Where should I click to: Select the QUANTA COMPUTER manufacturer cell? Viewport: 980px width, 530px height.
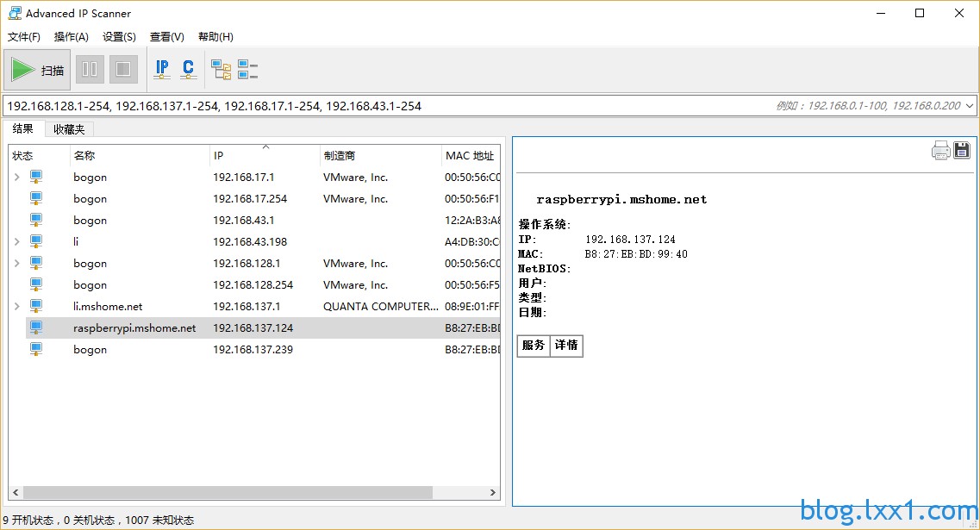coord(381,306)
